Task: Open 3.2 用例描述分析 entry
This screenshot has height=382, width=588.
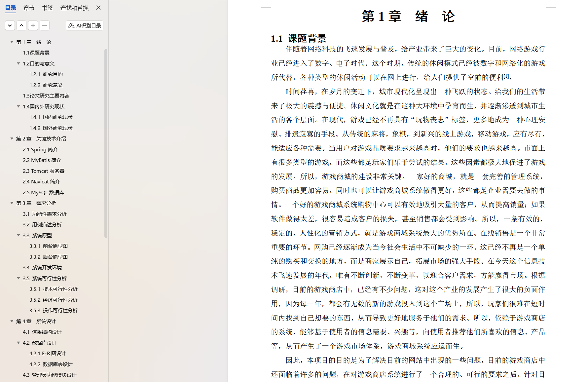Action: 42,224
